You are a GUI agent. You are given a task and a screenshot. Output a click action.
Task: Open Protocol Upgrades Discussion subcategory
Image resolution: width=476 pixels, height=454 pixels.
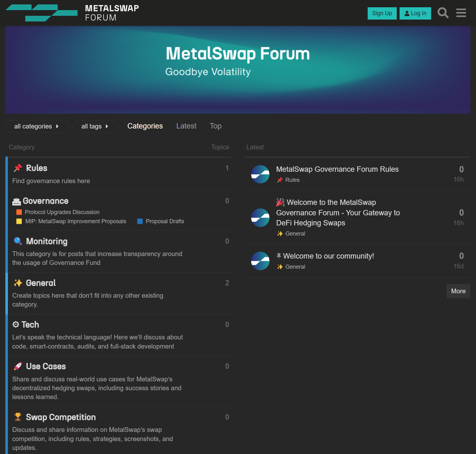coord(62,212)
